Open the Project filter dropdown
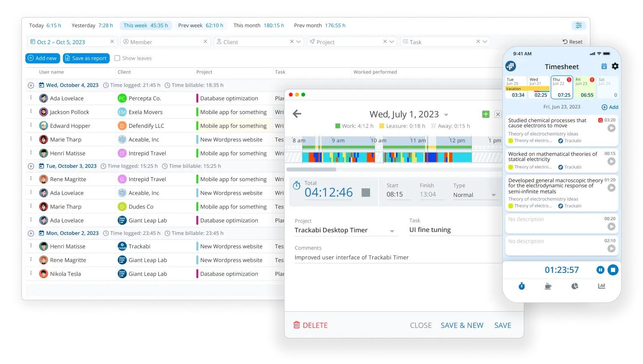 [x=351, y=41]
